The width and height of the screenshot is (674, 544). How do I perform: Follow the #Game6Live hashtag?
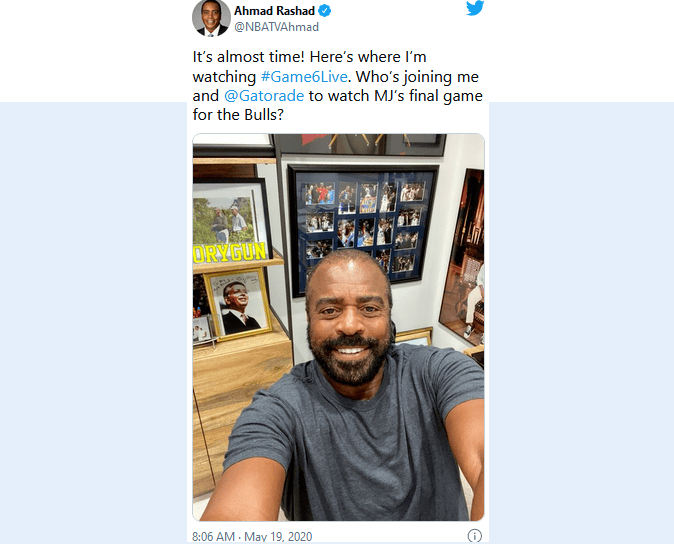coord(304,76)
